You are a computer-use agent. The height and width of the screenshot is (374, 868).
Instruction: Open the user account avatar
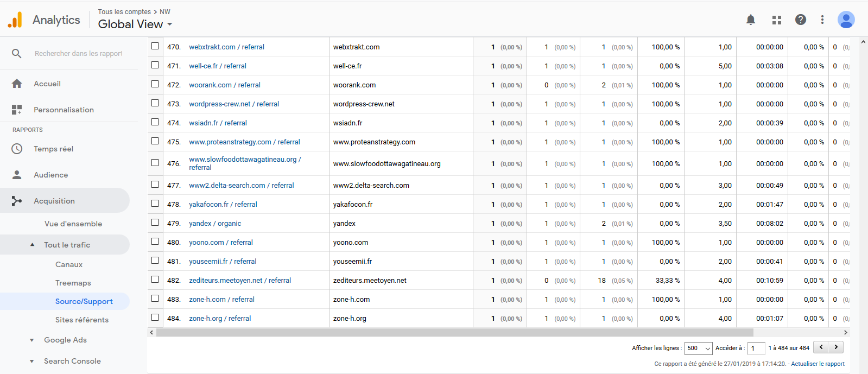(846, 20)
